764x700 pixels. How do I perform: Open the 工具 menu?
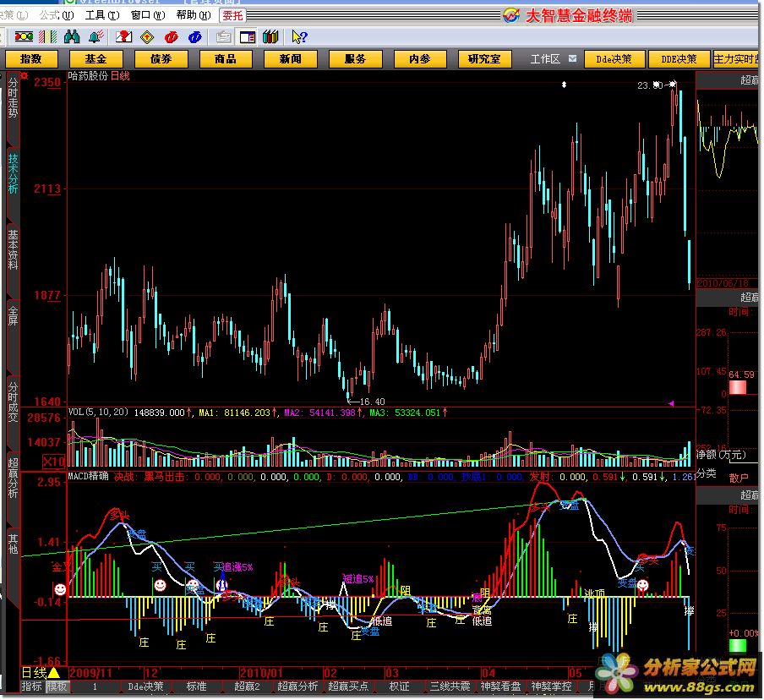pyautogui.click(x=101, y=15)
